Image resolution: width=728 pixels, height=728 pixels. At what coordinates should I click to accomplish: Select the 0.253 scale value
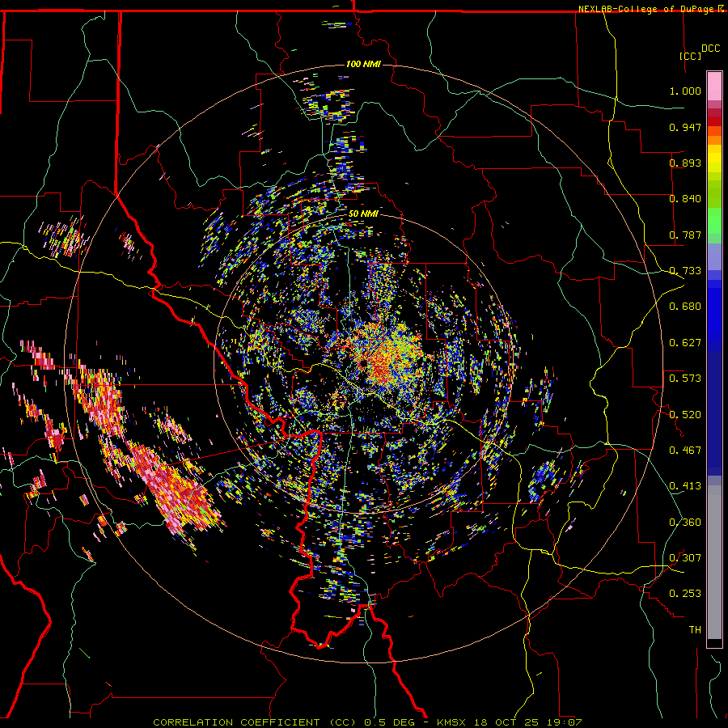(685, 594)
